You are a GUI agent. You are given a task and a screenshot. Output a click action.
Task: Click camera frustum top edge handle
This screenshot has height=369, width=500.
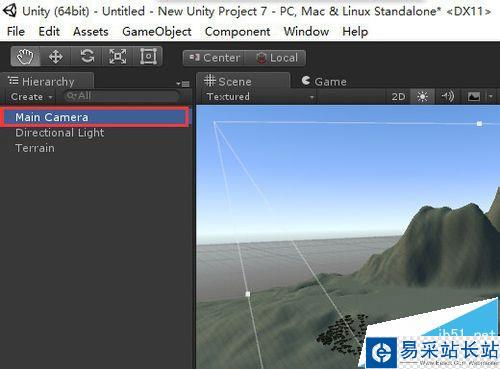479,124
